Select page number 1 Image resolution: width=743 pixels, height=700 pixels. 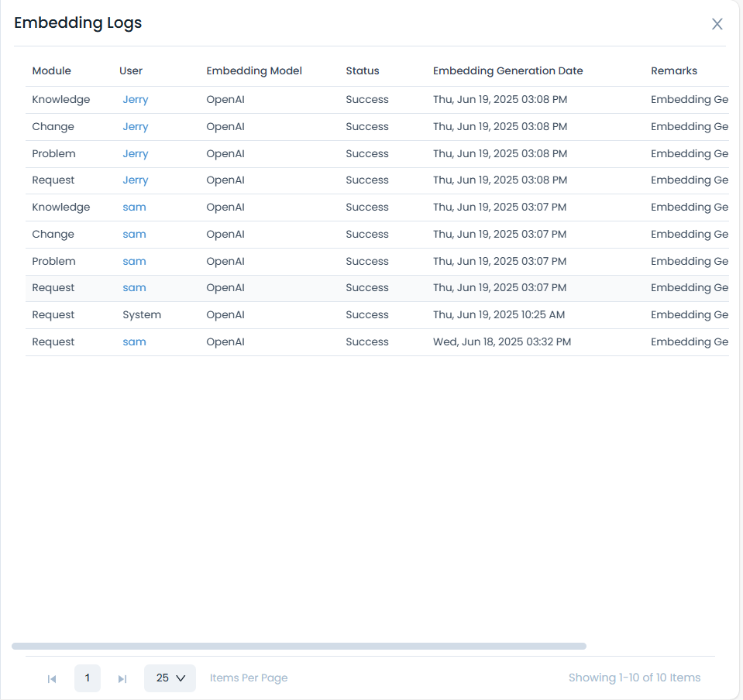88,678
